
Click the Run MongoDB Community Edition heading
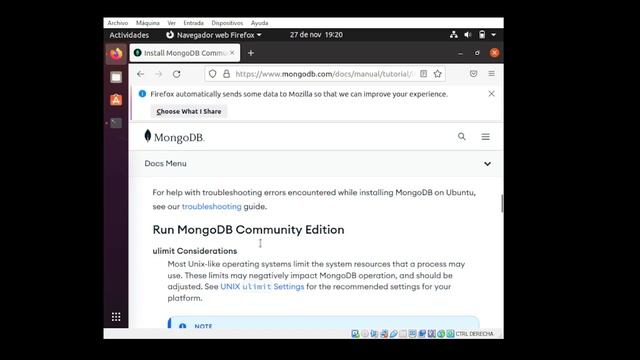coord(249,229)
